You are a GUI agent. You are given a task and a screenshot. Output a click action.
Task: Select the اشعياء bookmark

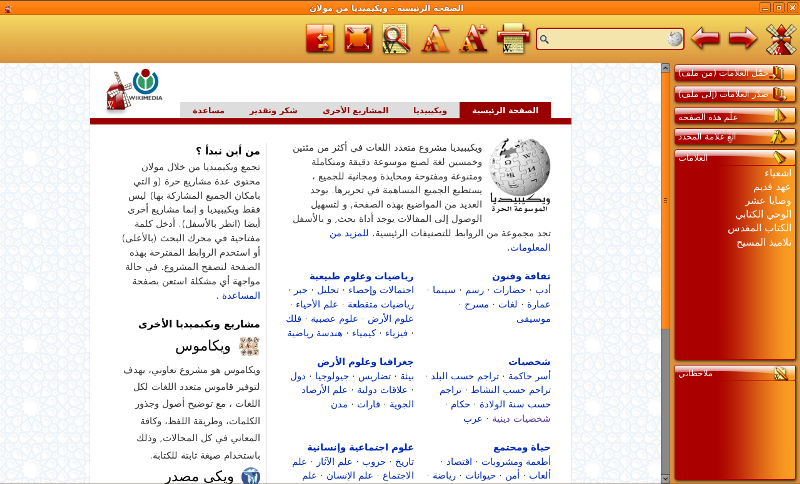point(778,173)
